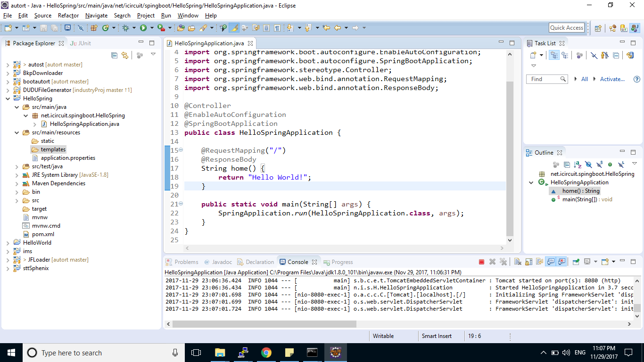
Task: Collapse the src/main/resources node
Action: (17, 132)
